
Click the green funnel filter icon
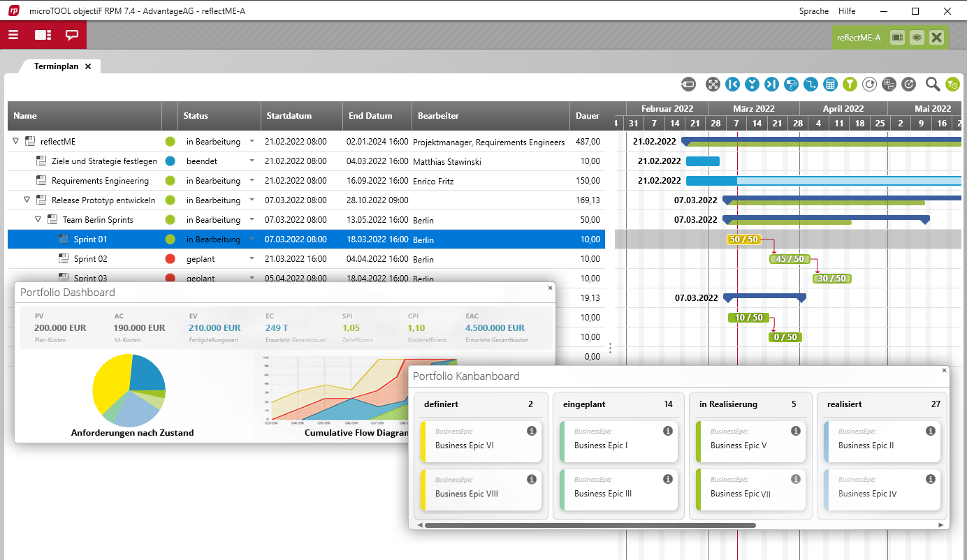[x=850, y=84]
